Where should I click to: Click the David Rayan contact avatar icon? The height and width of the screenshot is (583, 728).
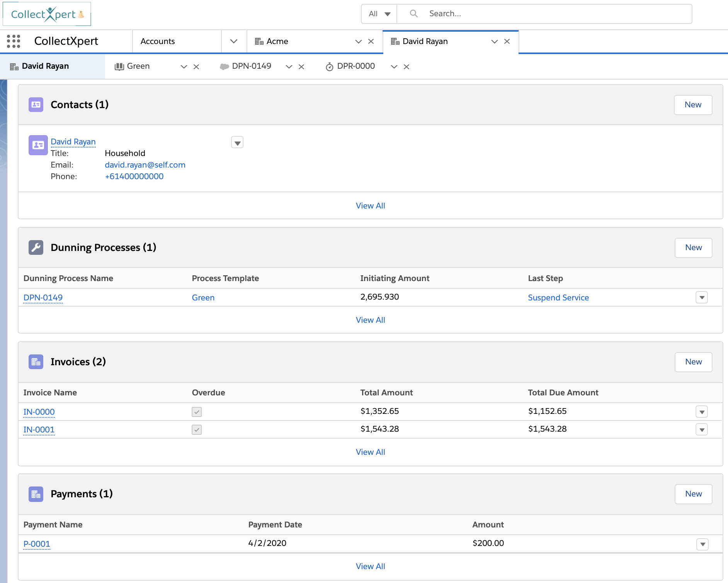(38, 145)
